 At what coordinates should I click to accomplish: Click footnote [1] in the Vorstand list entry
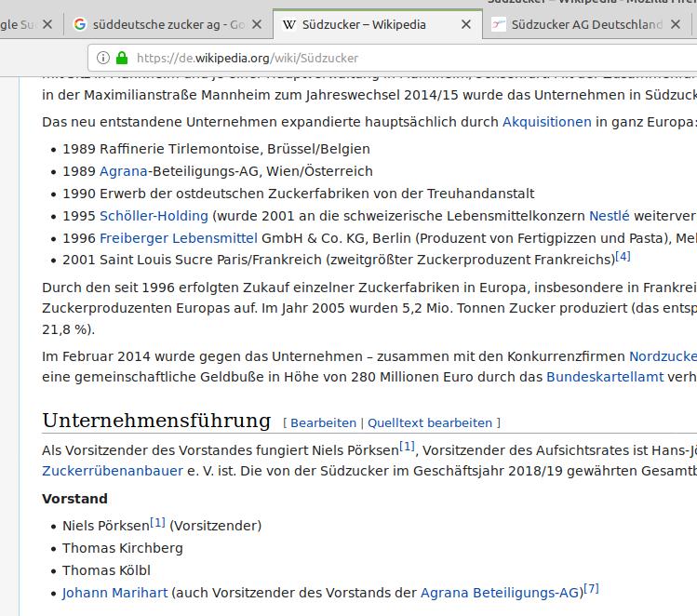click(157, 522)
